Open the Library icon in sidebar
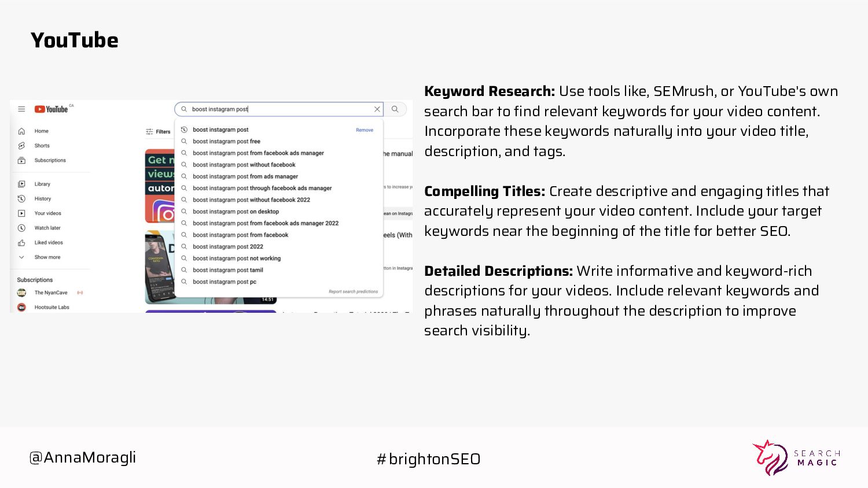868x488 pixels. pos(21,184)
